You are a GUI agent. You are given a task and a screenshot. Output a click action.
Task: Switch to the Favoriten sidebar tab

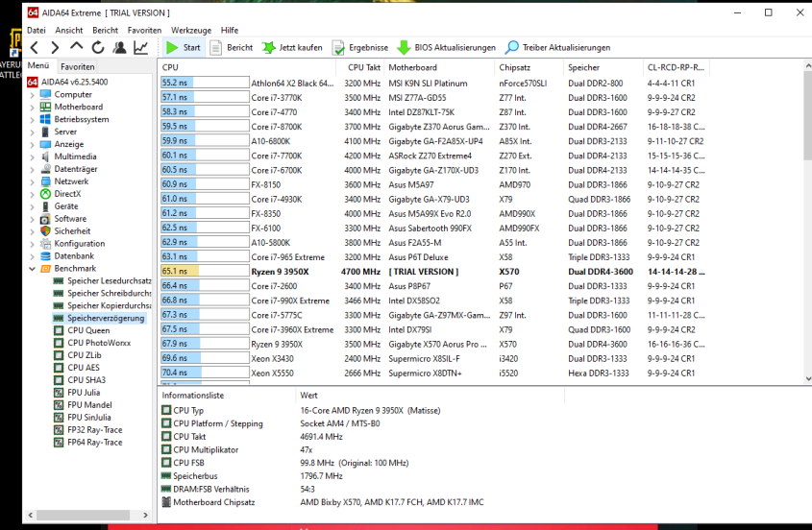(77, 66)
